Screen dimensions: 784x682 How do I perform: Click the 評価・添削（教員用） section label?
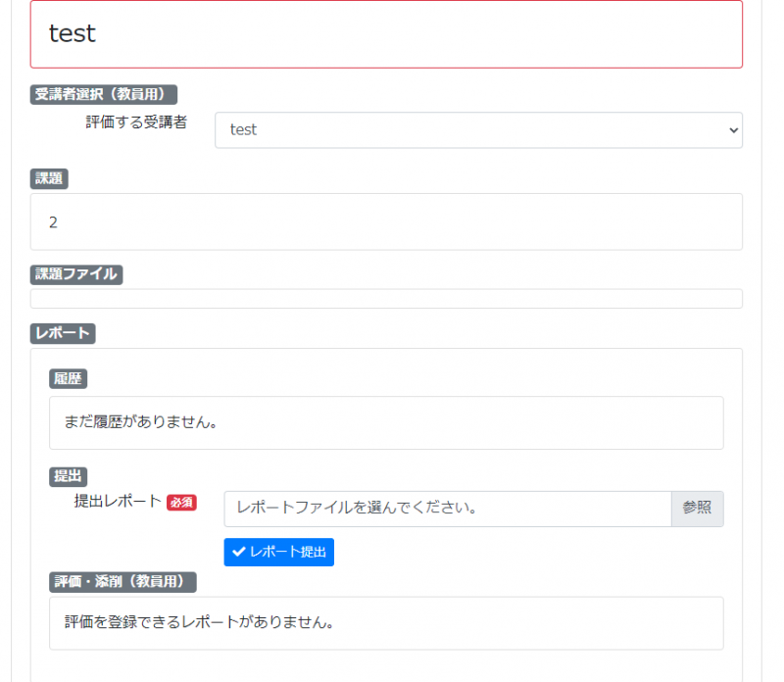coord(123,582)
